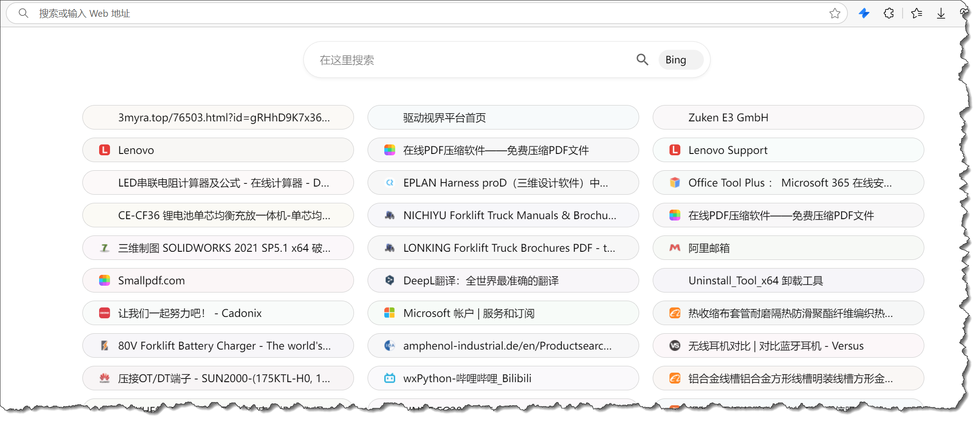Viewport: 980px width, 422px height.
Task: Open LED串联电阻计算器及公式 shortcut
Action: pyautogui.click(x=218, y=182)
